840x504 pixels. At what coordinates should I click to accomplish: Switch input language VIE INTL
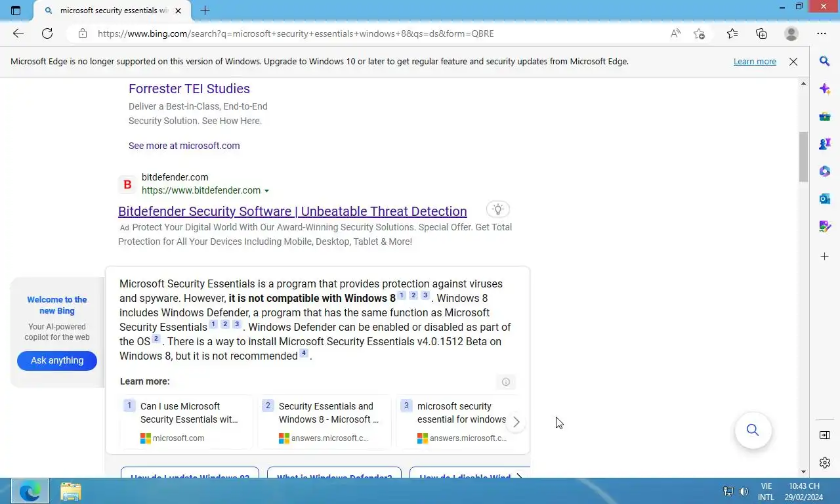(x=766, y=492)
